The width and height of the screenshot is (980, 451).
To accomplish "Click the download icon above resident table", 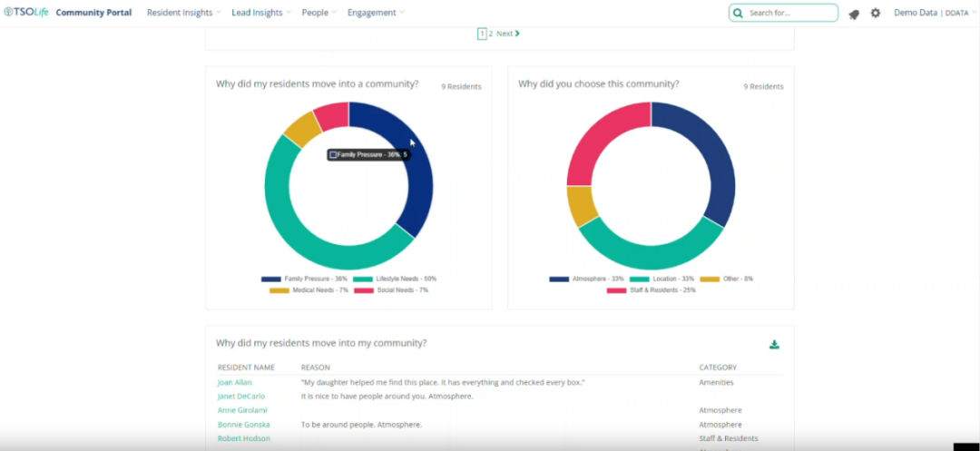I will [x=774, y=344].
